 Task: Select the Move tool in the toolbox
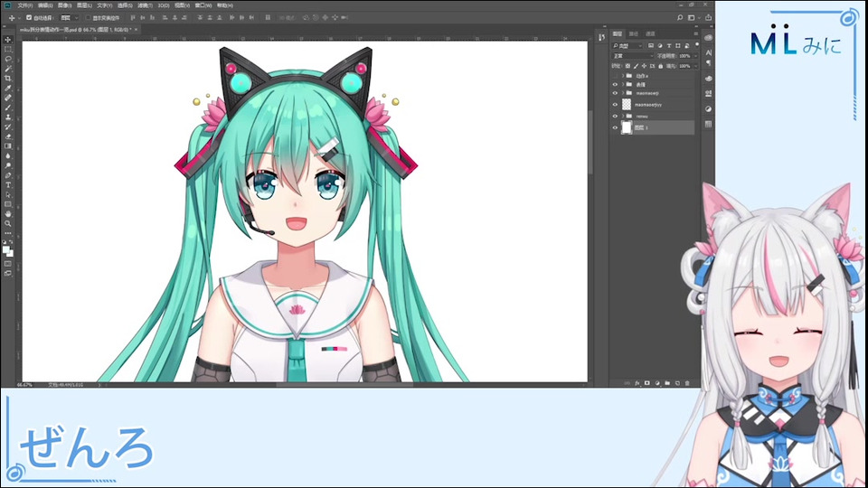(x=8, y=39)
